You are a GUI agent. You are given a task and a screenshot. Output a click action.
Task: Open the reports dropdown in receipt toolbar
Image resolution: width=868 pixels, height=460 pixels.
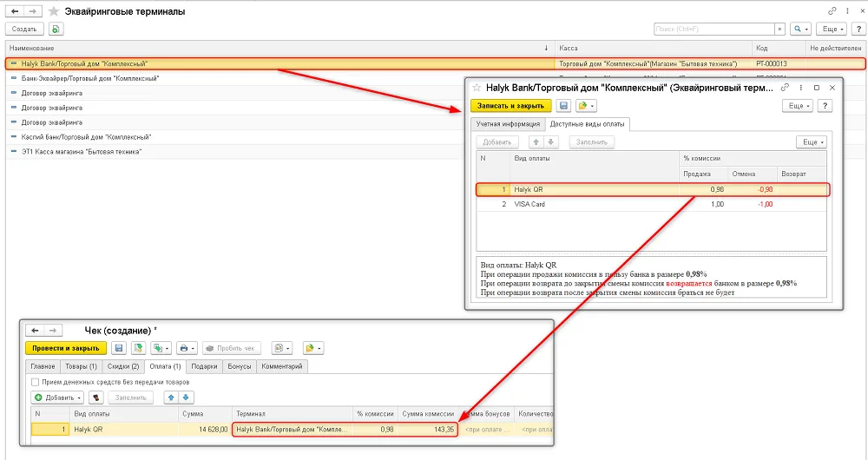[x=282, y=348]
